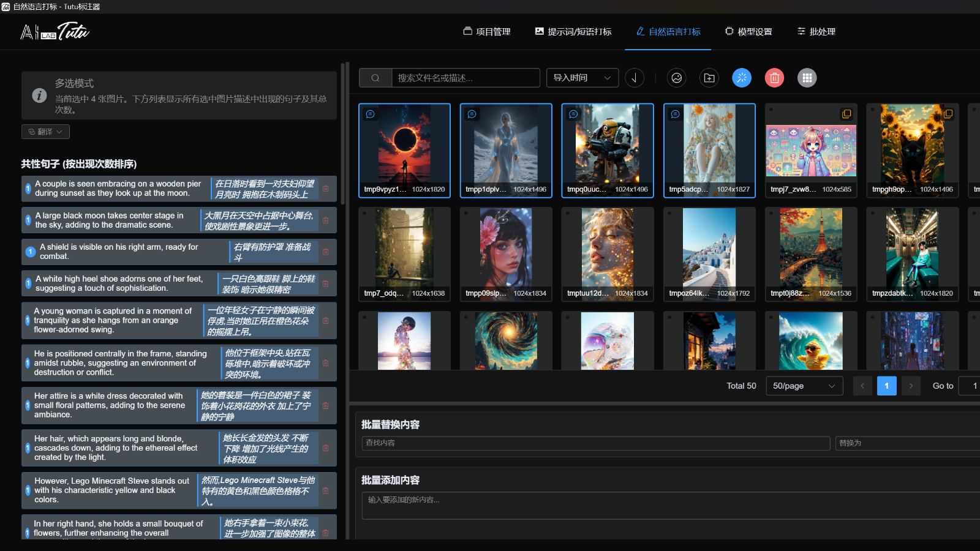Delete the 'Her hair, which appears long' sentence
The image size is (980, 551).
click(x=326, y=448)
